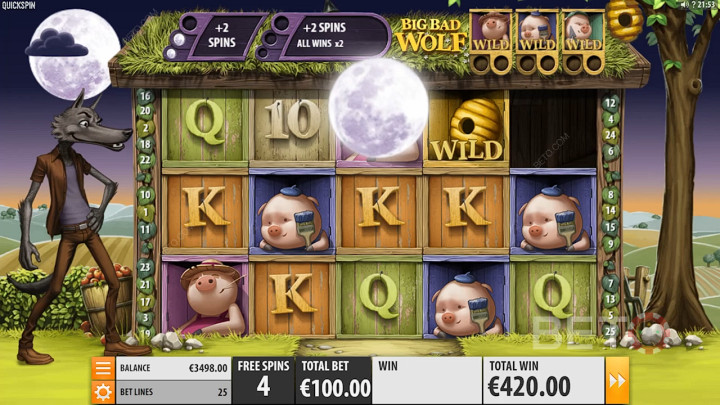The height and width of the screenshot is (405, 720).
Task: Click bet line number 16 marker
Action: tap(145, 96)
